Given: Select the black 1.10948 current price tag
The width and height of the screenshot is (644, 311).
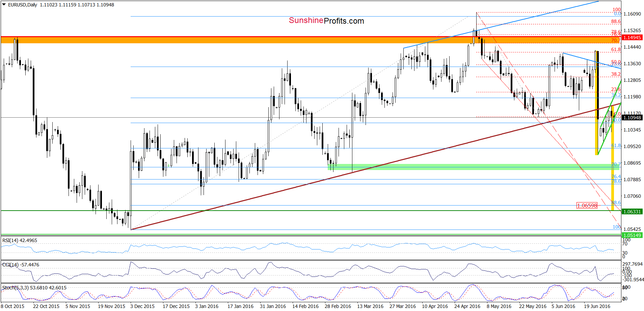Looking at the screenshot, I should (632, 118).
